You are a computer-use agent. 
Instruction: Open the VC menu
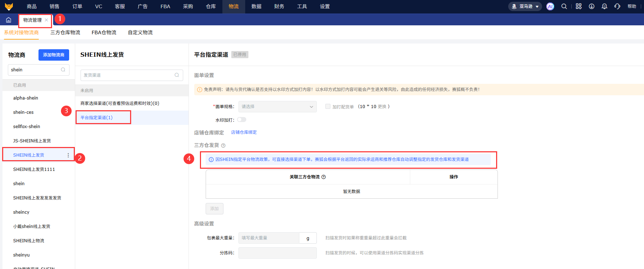pyautogui.click(x=99, y=6)
